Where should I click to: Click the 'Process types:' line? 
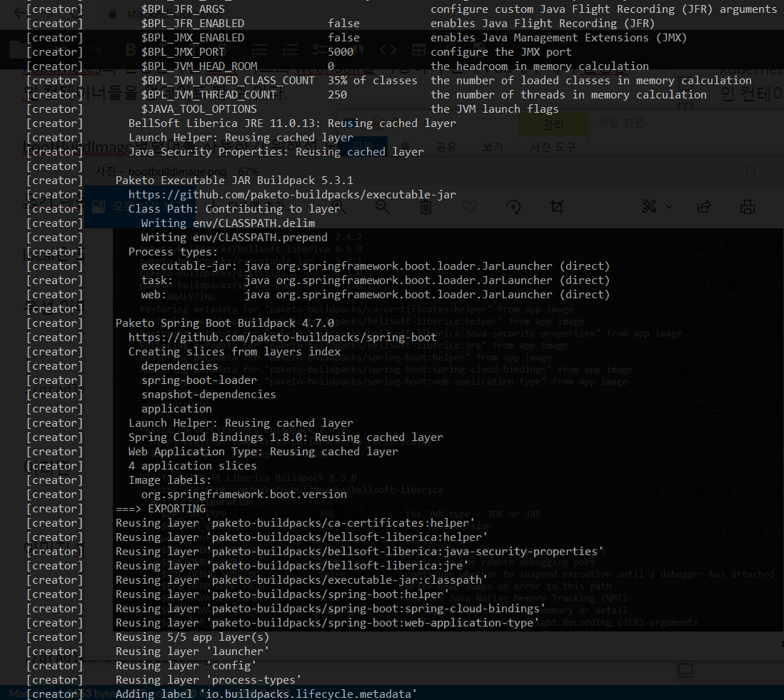(173, 252)
